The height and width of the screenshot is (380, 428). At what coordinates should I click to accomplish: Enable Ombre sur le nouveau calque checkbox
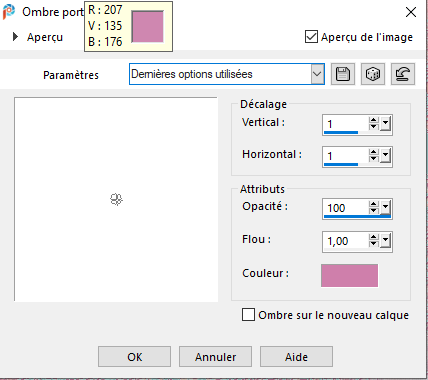tap(248, 315)
